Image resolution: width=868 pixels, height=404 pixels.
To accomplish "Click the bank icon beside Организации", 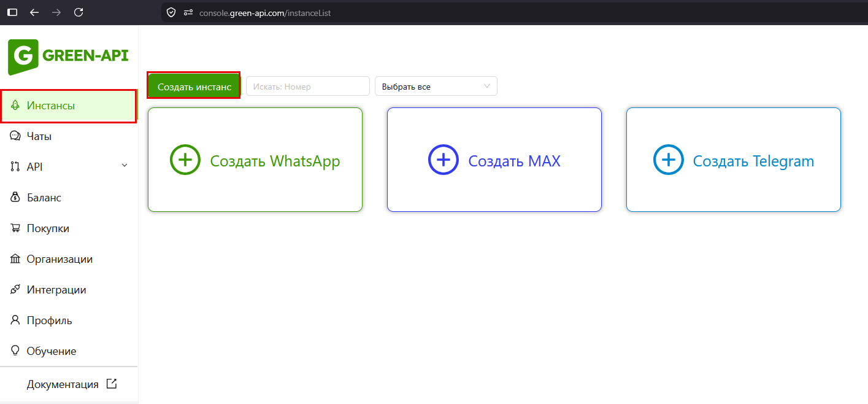I will coord(15,259).
